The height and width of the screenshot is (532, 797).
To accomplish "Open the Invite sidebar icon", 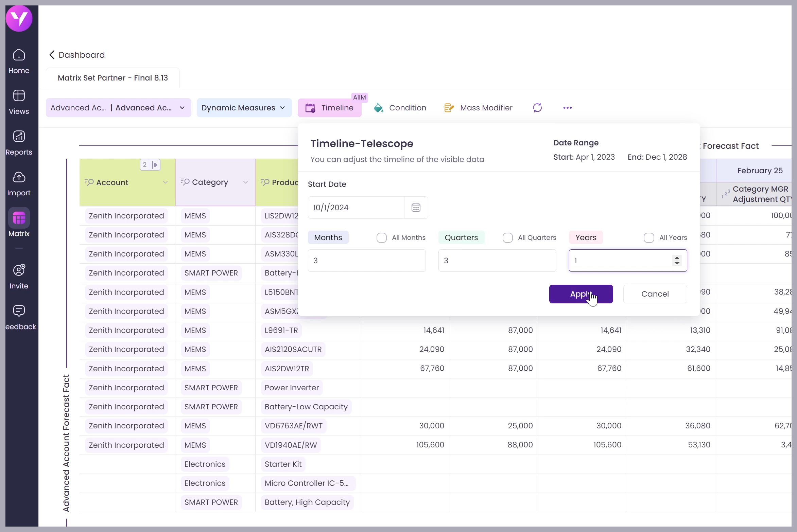I will click(19, 270).
